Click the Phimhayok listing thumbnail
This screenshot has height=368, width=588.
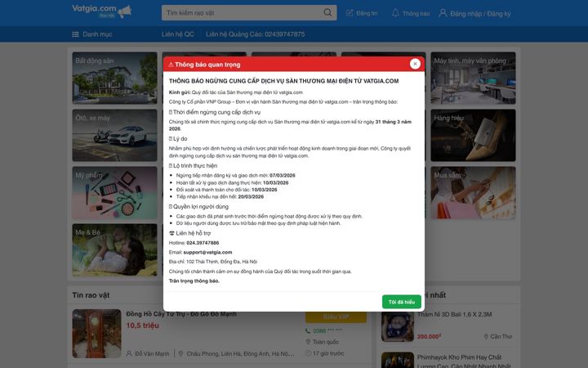398,360
